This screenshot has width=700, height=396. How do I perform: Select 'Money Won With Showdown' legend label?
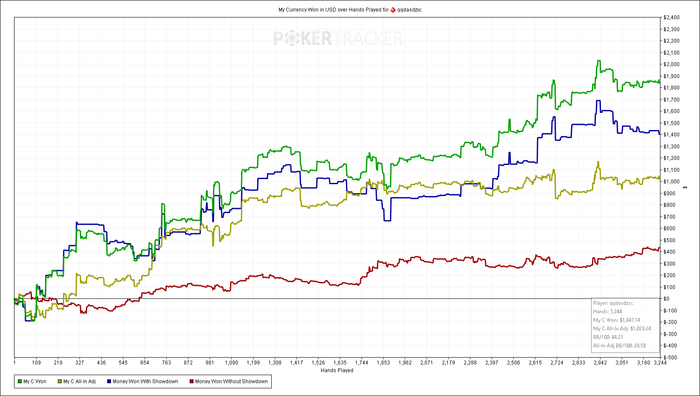point(145,382)
